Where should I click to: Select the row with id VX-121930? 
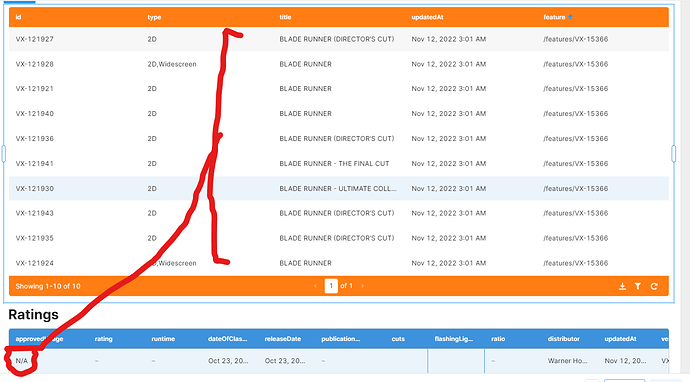(x=339, y=188)
